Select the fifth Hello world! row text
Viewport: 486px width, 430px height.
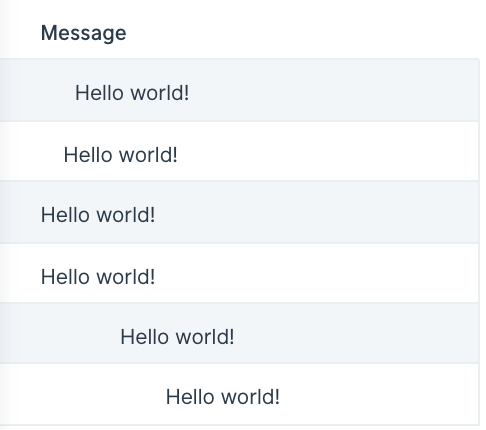[177, 337]
